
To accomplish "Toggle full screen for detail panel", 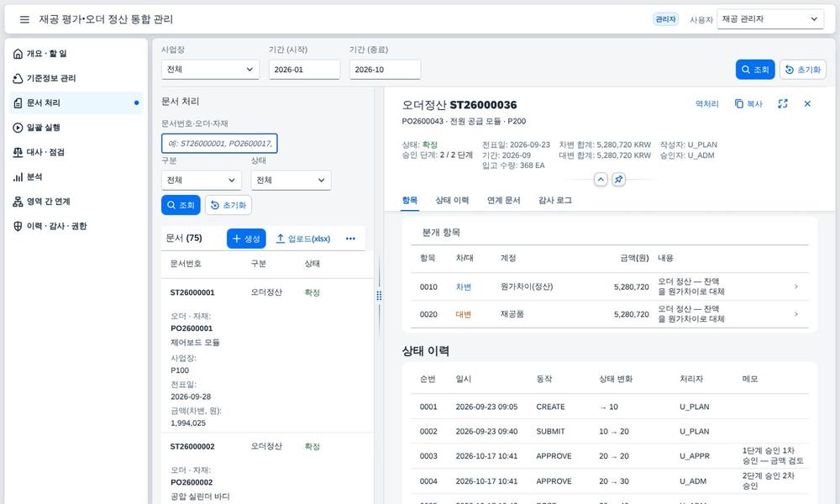I will coord(783,104).
